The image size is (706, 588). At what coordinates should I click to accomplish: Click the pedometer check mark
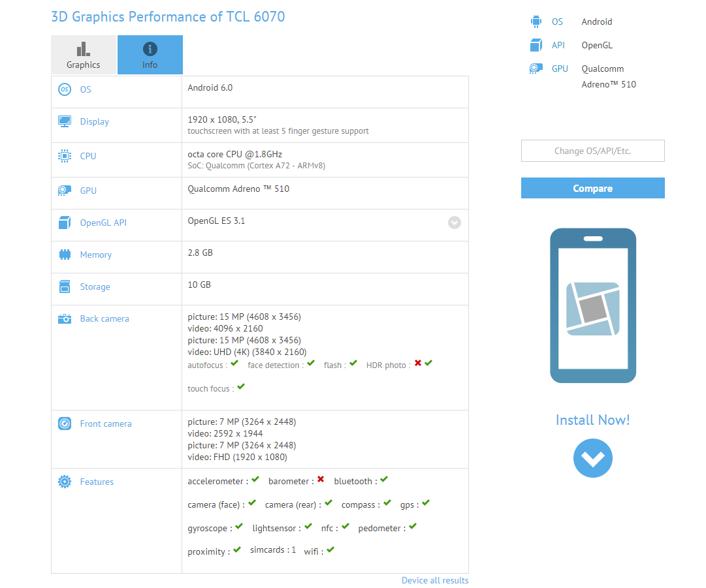click(413, 526)
